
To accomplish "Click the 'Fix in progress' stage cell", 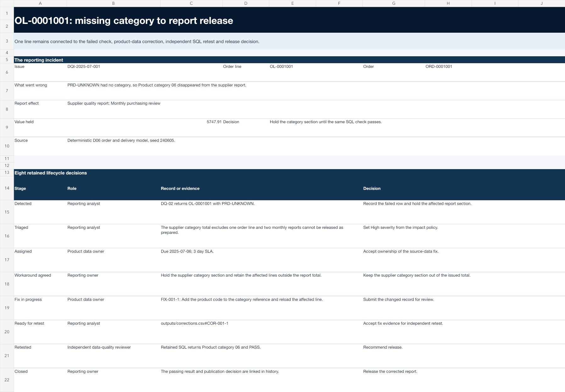I will [x=28, y=300].
